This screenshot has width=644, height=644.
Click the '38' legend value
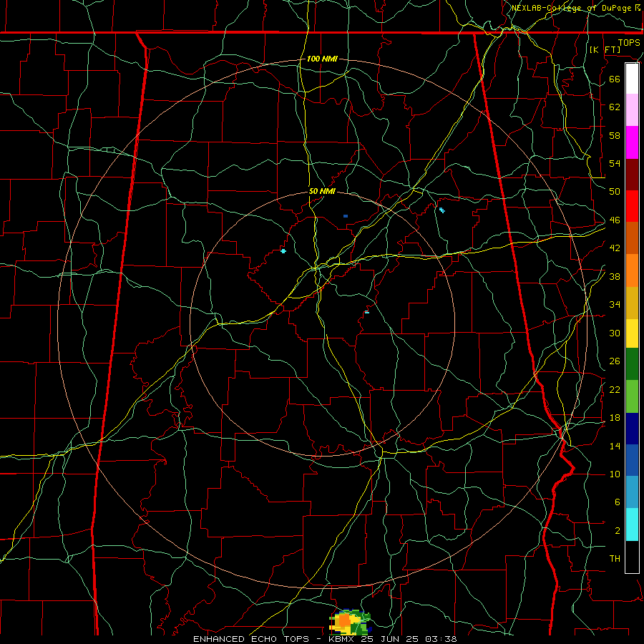click(615, 276)
